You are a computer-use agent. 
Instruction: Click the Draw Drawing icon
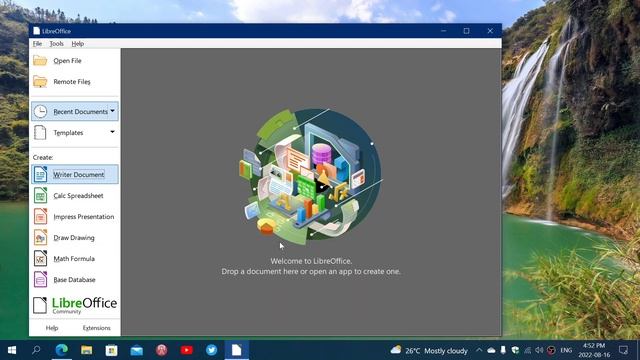(40, 237)
